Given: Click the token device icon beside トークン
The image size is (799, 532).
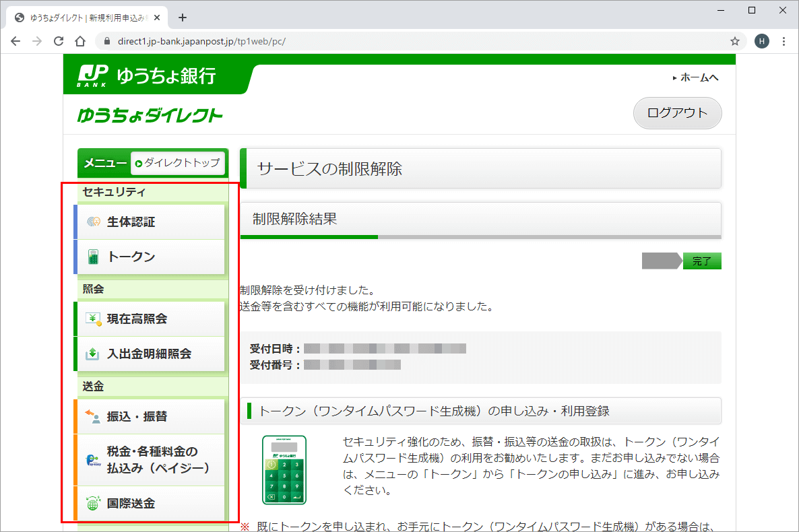Looking at the screenshot, I should [x=93, y=257].
